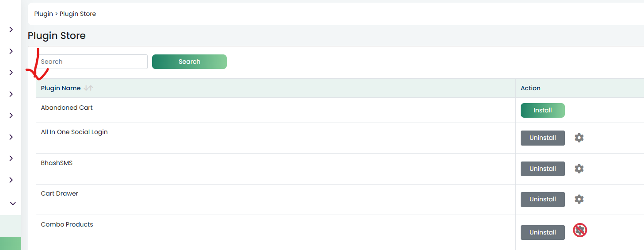Click the green Search button

(189, 62)
